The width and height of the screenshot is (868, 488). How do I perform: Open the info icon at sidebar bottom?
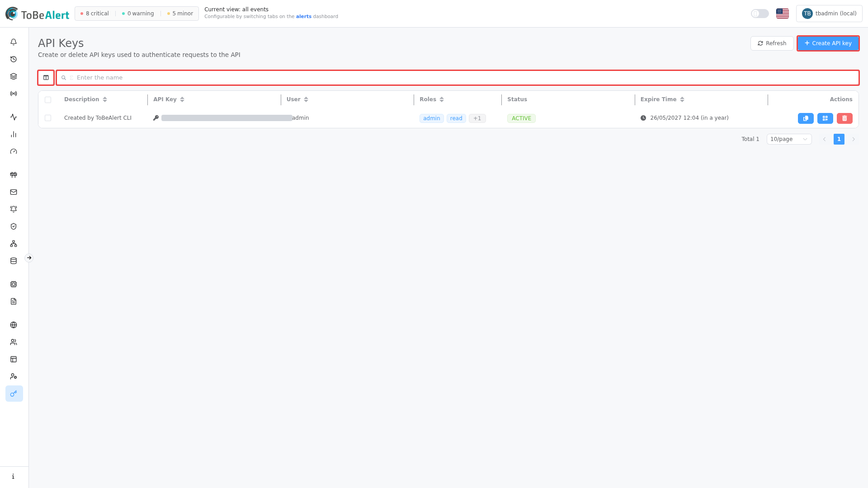click(x=14, y=476)
